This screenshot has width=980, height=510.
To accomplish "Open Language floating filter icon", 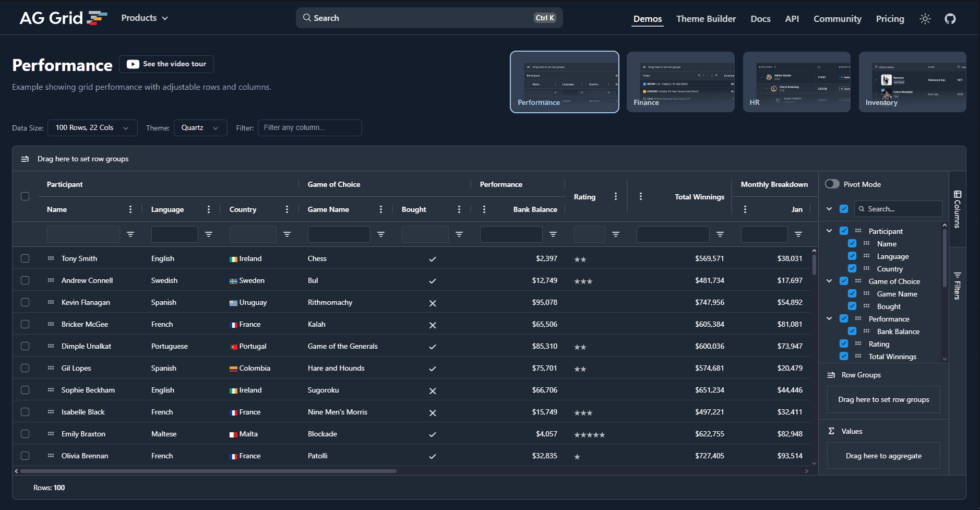I will pyautogui.click(x=209, y=234).
